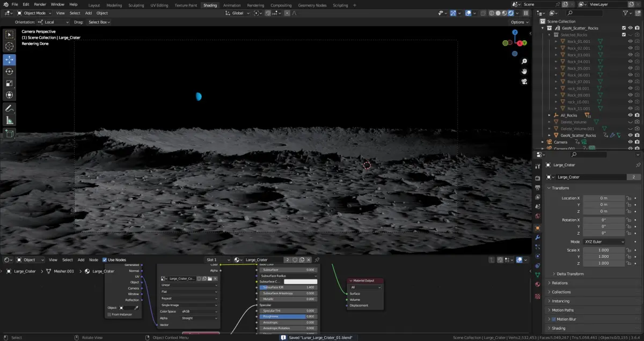Enable the Use Nodes checkbox

(x=105, y=260)
